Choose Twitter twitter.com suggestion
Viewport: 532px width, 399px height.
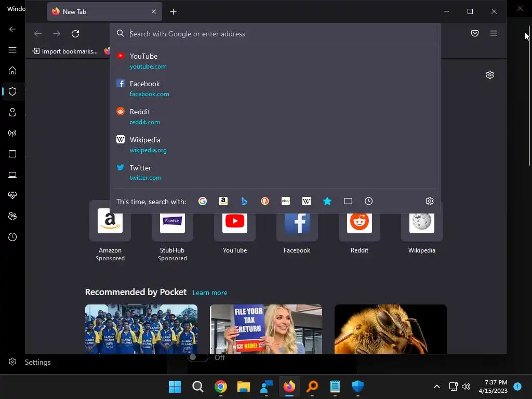pyautogui.click(x=275, y=172)
